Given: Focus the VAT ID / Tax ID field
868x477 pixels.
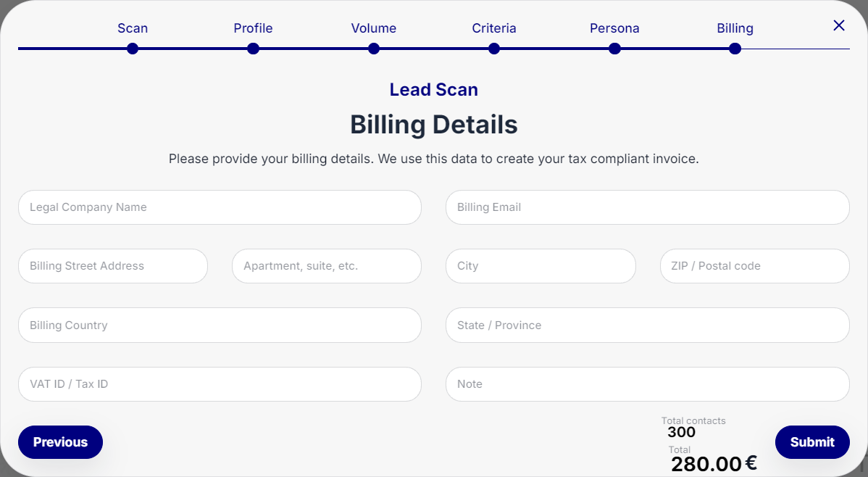Looking at the screenshot, I should [220, 384].
